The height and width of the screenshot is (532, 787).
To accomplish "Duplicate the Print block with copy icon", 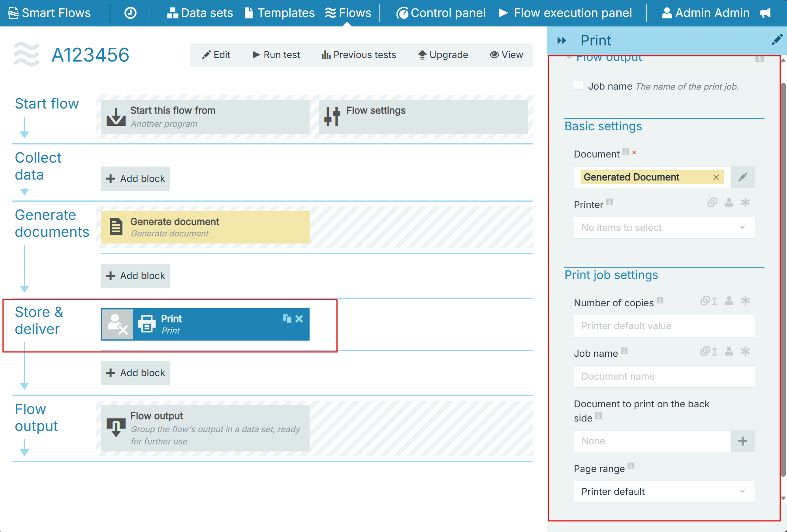I will [x=287, y=318].
